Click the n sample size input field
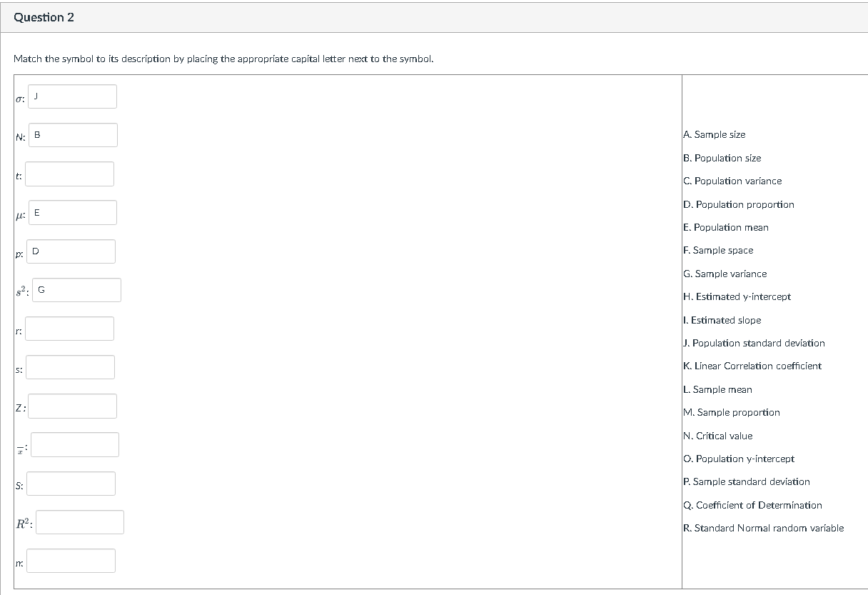 [x=71, y=561]
